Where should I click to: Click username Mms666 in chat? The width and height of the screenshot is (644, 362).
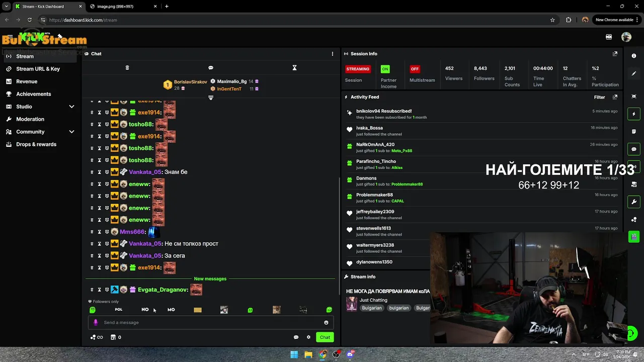pyautogui.click(x=132, y=232)
